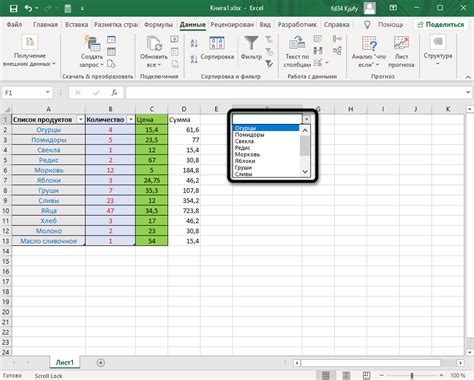Open Get External Data menu
Image resolution: width=474 pixels, height=380 pixels.
(x=29, y=51)
